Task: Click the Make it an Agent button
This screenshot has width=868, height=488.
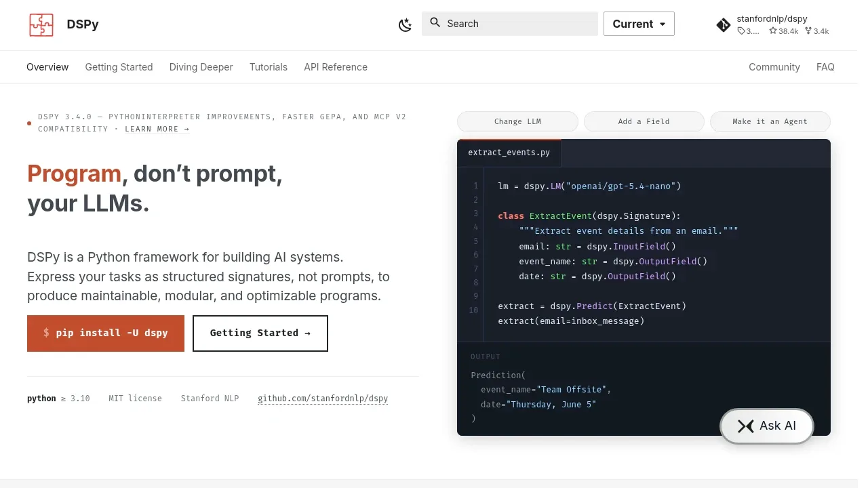Action: (x=770, y=121)
